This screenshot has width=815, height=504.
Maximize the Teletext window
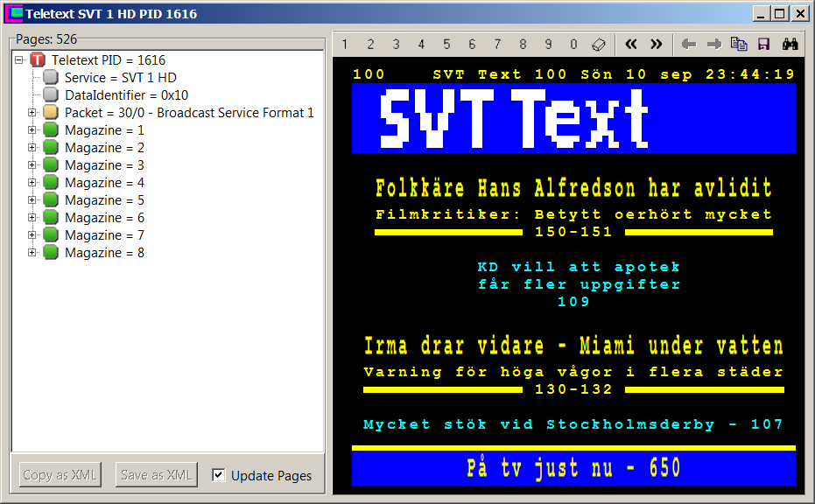[780, 13]
